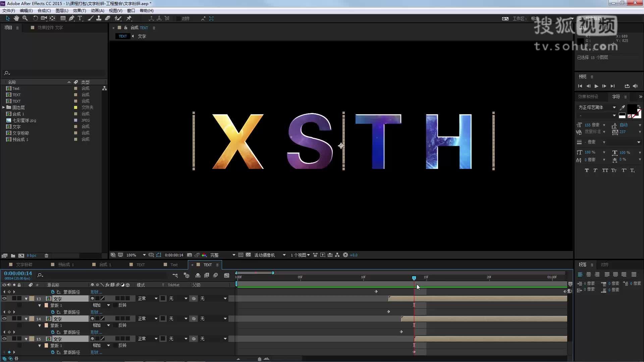Pick the Eraser tool
644x362 pixels.
[x=108, y=18]
